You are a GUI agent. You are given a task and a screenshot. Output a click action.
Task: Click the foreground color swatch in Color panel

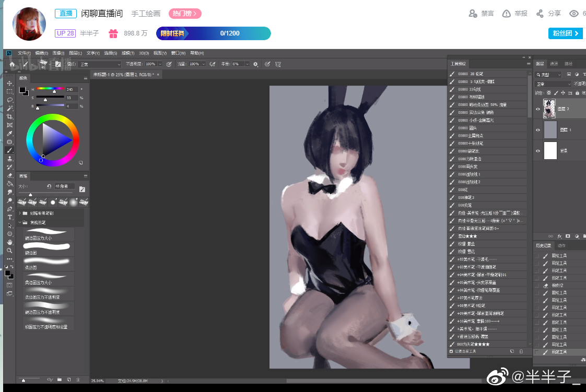click(22, 90)
